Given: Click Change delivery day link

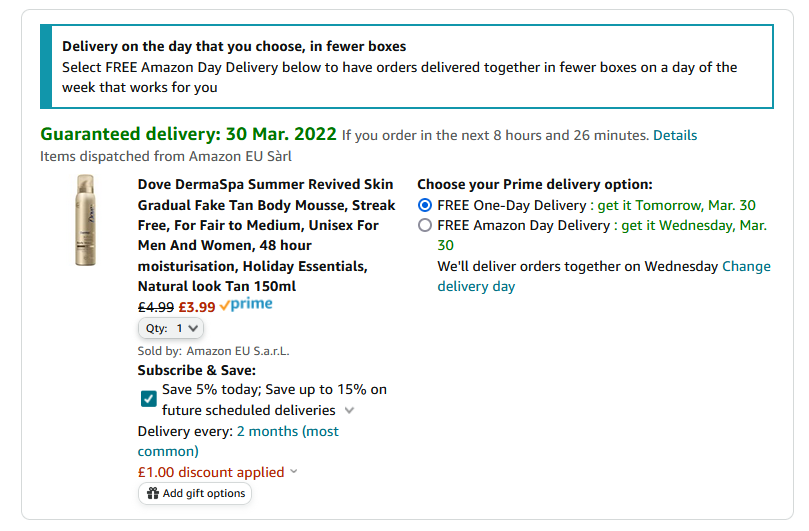Looking at the screenshot, I should pyautogui.click(x=604, y=276).
